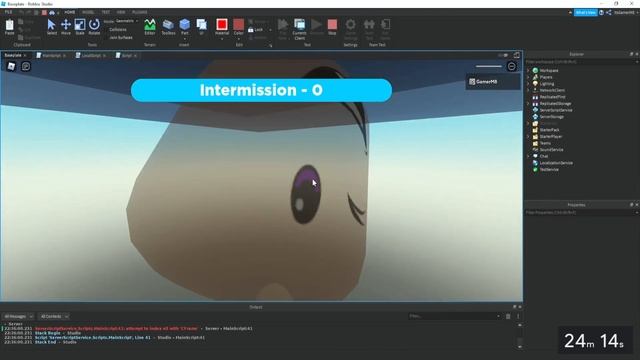This screenshot has height=360, width=640.
Task: Select Teams in Explorer
Action: pyautogui.click(x=545, y=143)
